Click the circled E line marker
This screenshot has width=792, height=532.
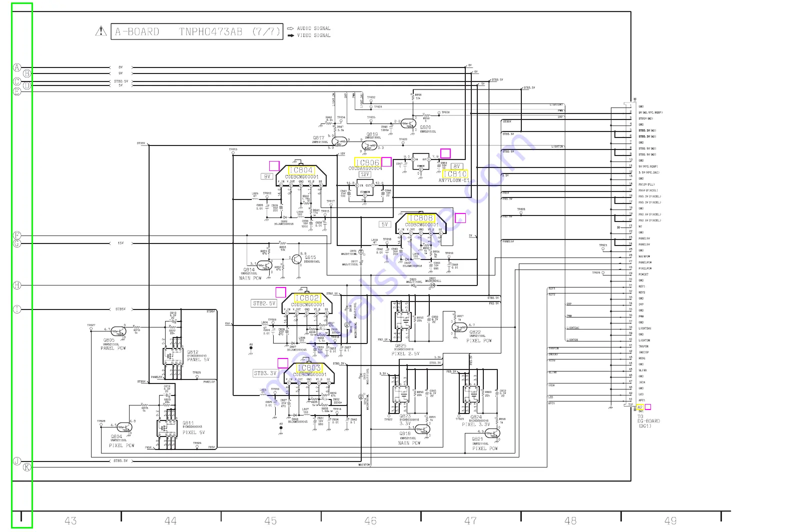[17, 91]
